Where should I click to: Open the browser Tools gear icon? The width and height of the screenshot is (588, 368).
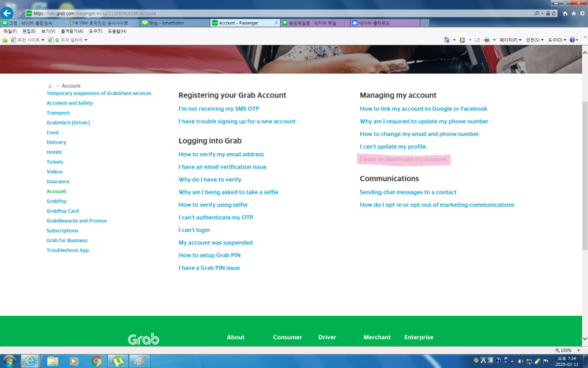pyautogui.click(x=582, y=13)
